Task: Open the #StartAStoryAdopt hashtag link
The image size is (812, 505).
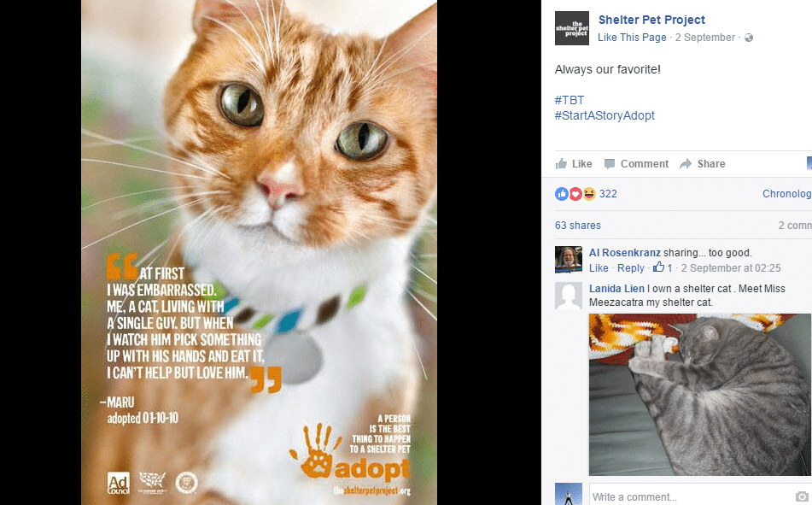Action: [x=605, y=115]
